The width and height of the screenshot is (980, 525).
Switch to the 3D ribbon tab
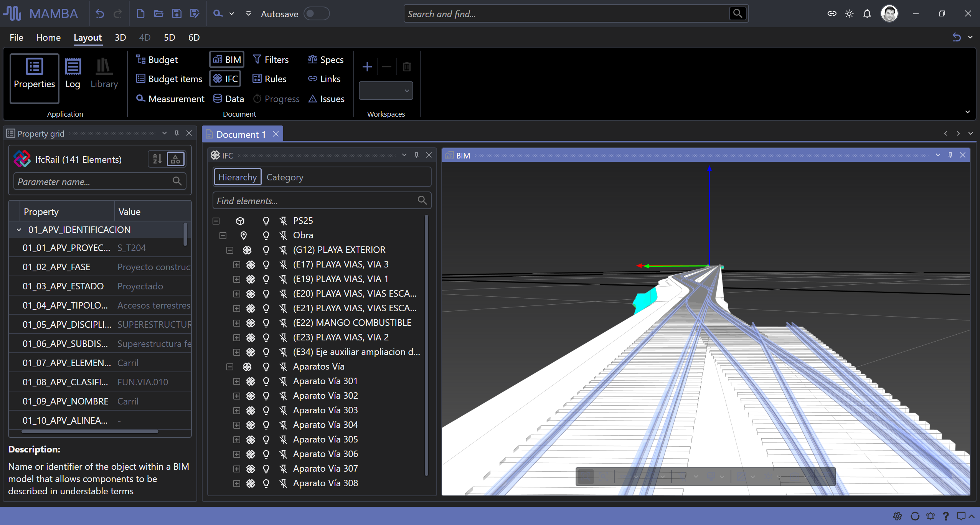coord(120,38)
